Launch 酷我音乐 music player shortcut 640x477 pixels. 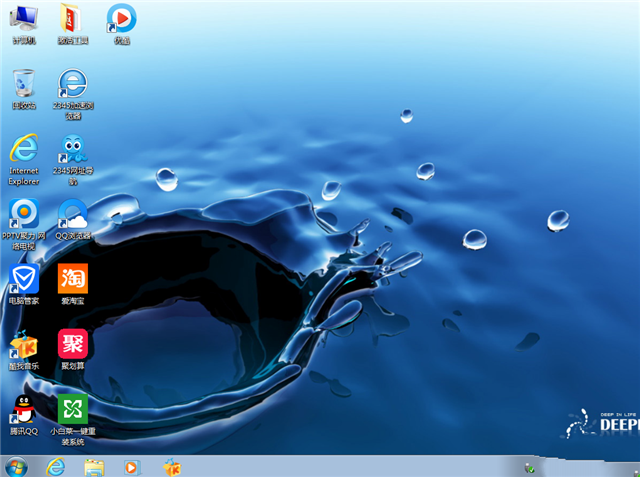point(24,345)
